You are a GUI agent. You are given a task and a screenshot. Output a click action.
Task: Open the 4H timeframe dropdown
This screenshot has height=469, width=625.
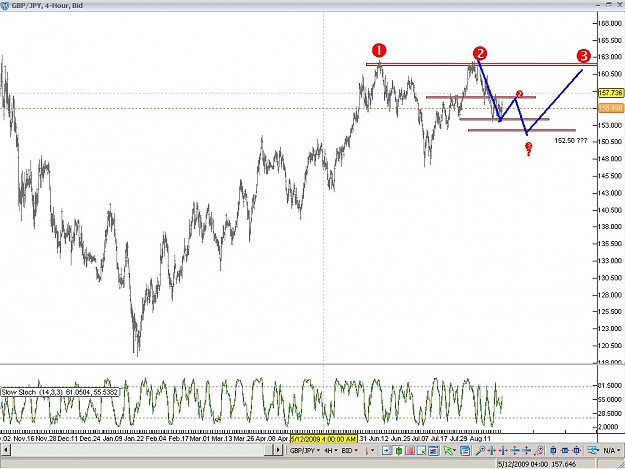pyautogui.click(x=330, y=451)
